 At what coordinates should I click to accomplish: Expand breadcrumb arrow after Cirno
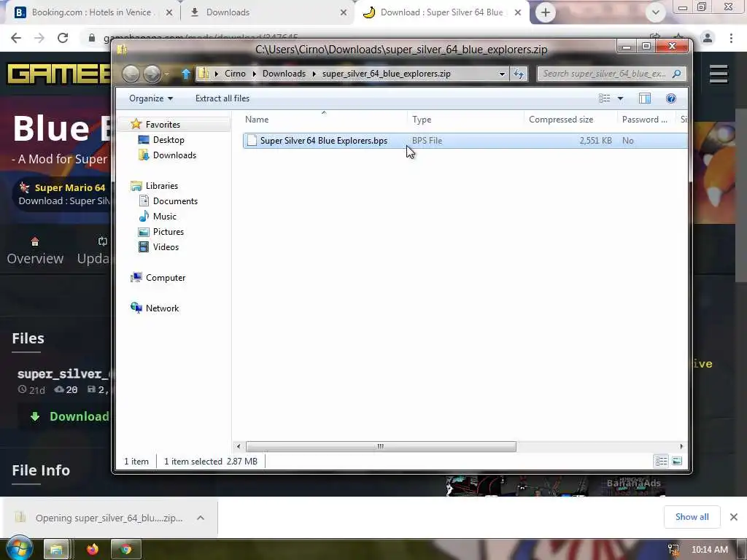[x=254, y=74]
